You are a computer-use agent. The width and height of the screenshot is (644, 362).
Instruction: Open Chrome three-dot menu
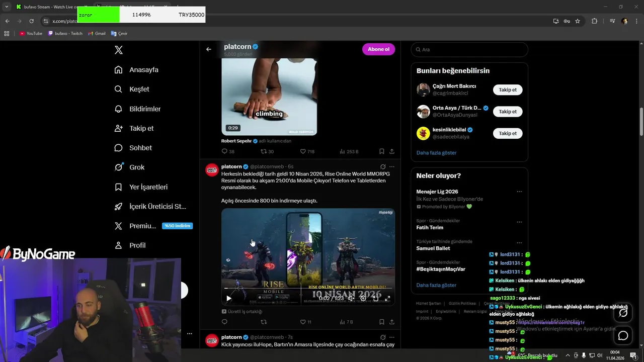[x=636, y=21]
